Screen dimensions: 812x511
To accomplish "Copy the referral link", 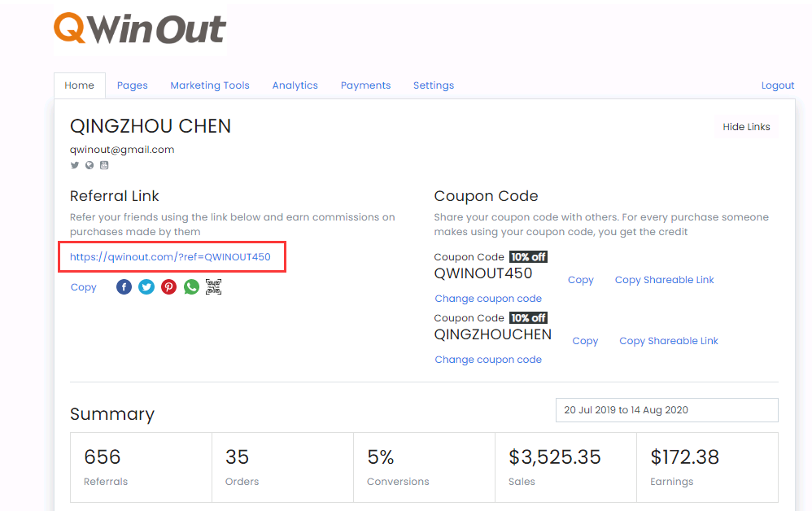I will [83, 287].
